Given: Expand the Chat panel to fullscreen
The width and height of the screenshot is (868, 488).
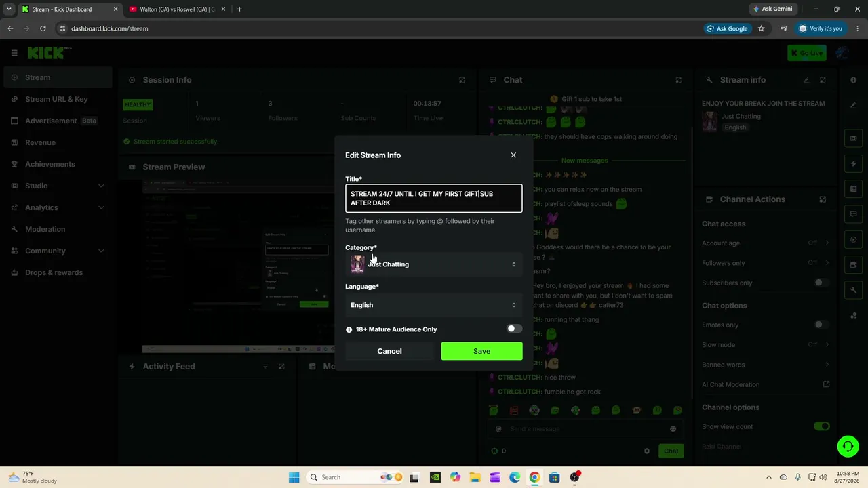Looking at the screenshot, I should (678, 80).
